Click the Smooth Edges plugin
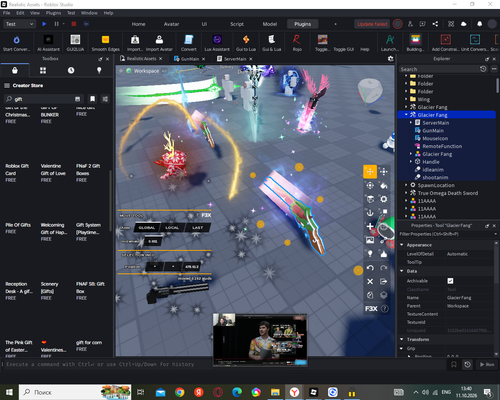The image size is (500, 400). coord(105,43)
